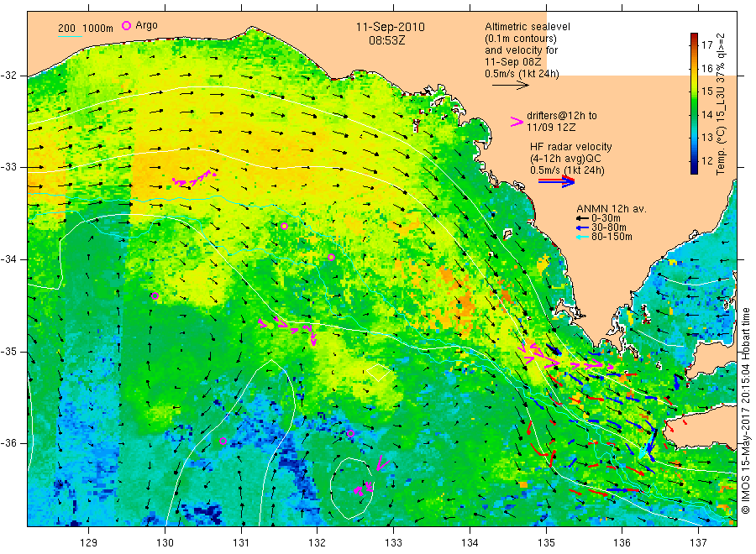Click the Argo float marker near 130.8E, 36S
Screen dimensions: 756x554
223,441
